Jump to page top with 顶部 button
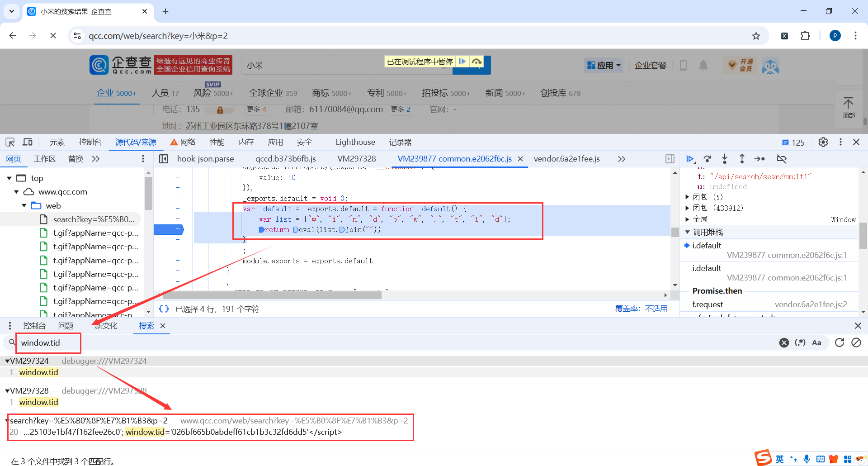 pos(848,108)
